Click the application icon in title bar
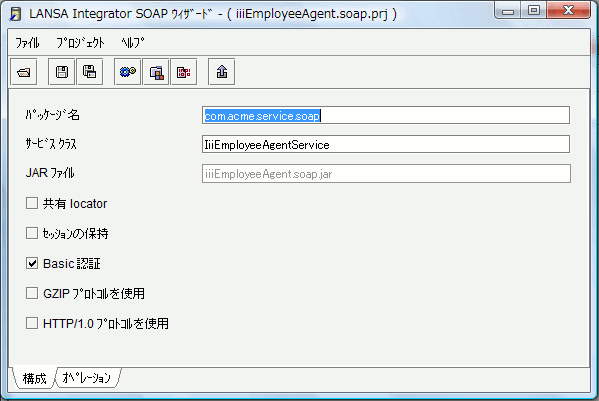Screen dimensions: 599x401 15,14
